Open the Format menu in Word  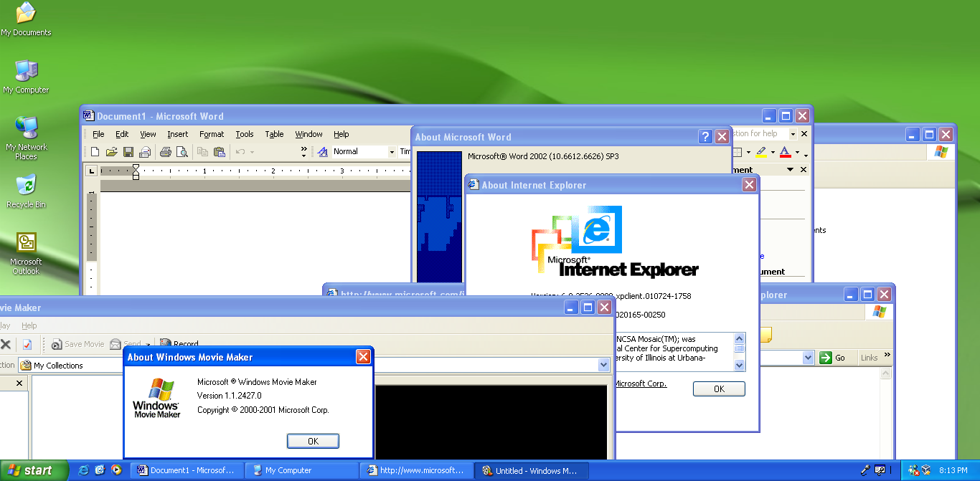(x=212, y=134)
